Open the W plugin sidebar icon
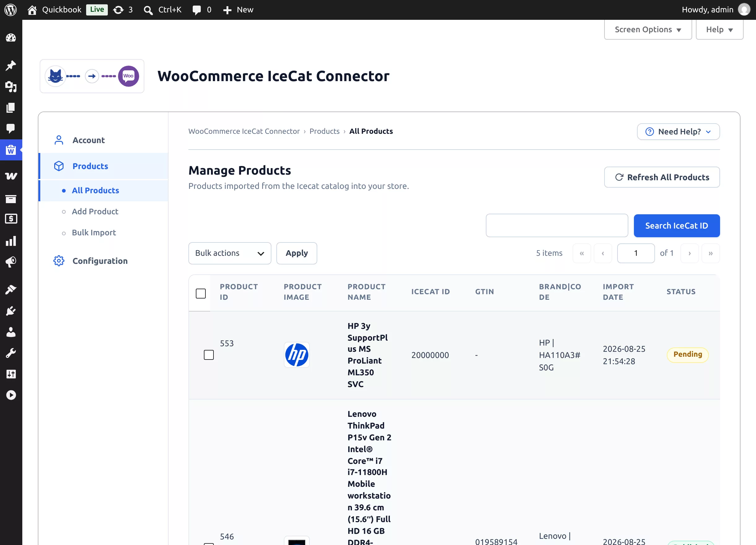Image resolution: width=756 pixels, height=545 pixels. (11, 176)
